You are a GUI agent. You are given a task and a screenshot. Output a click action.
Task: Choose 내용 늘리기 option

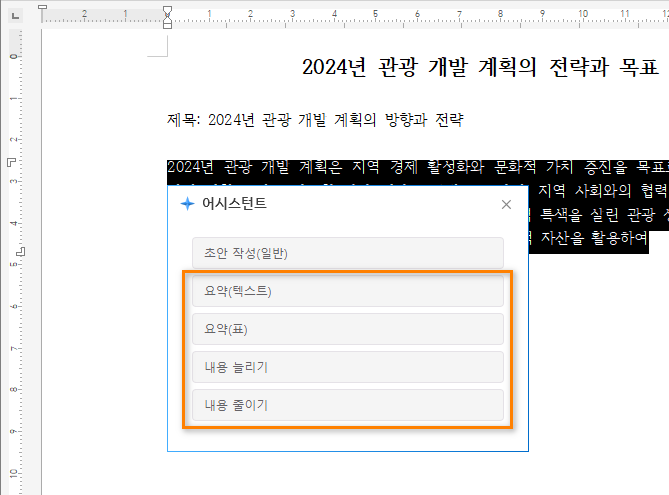point(348,367)
